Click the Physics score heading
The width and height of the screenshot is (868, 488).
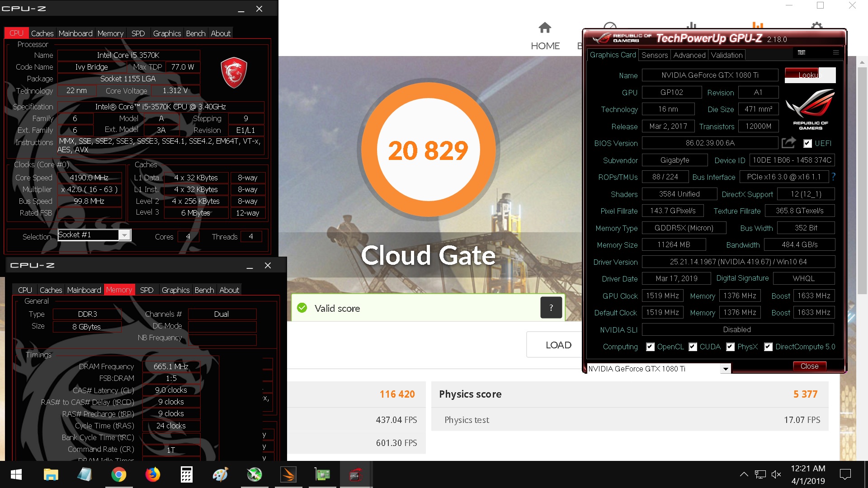(470, 394)
